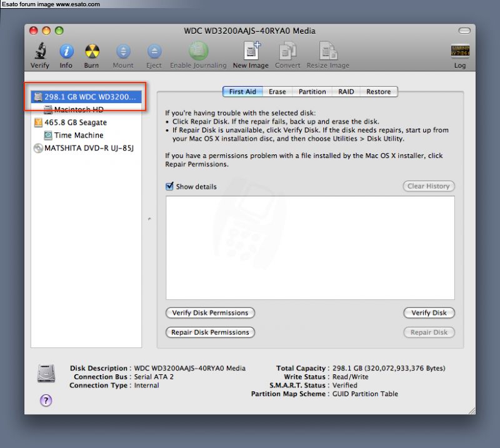The image size is (500, 448).
Task: Click the S.M.A.R.T. Status 'Verified' value
Action: (345, 385)
